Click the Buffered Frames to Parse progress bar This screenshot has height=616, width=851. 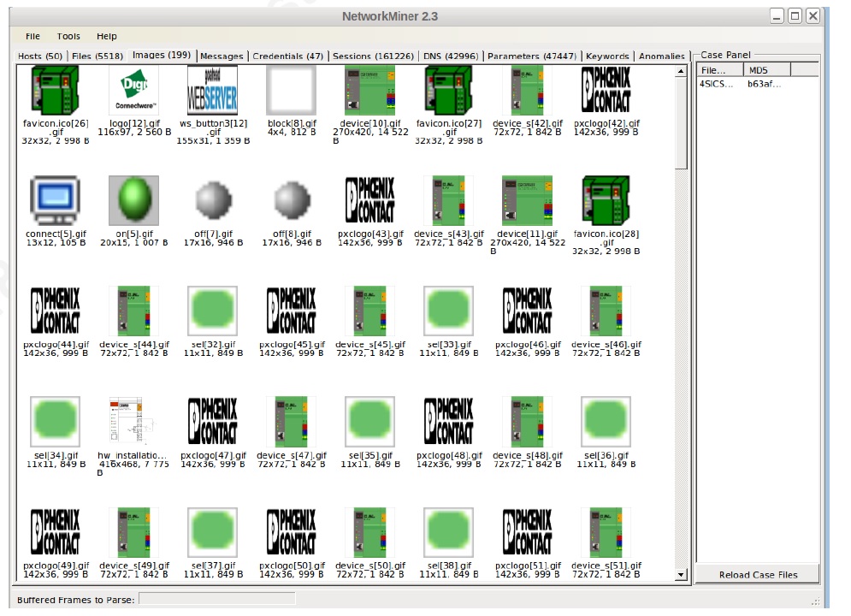217,599
